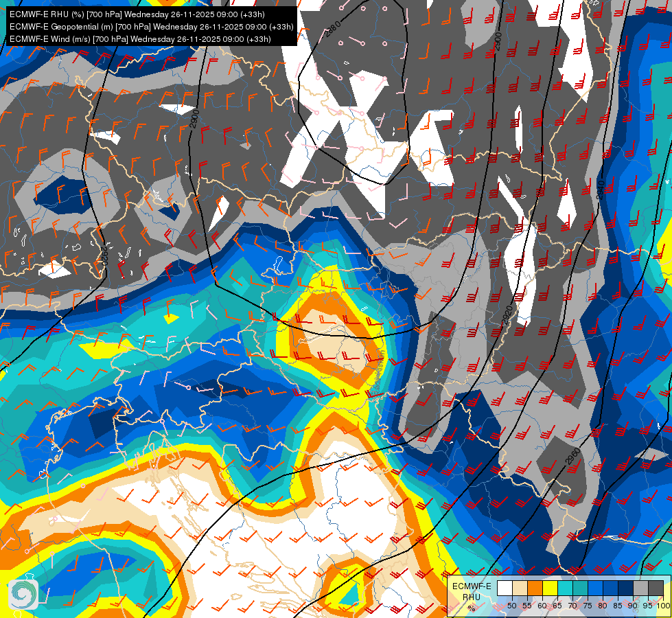This screenshot has width=672, height=618.
Task: Click the legend title ECMWF-E
Action: pos(472,586)
